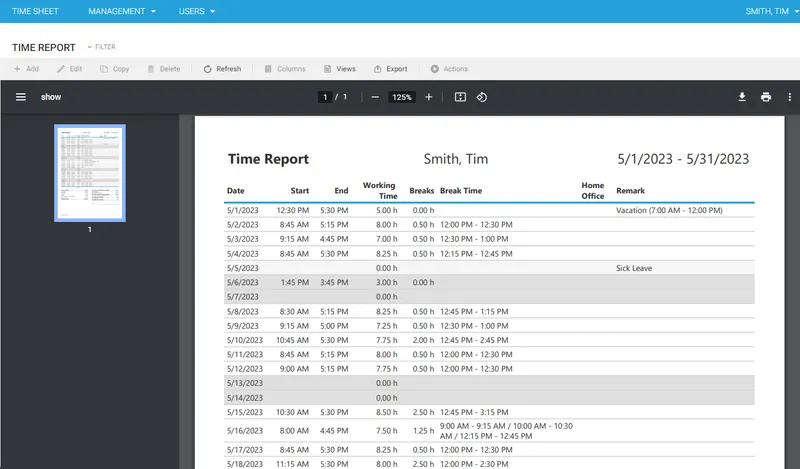Download the time report PDF
Screen dimensions: 800x469
pos(742,97)
